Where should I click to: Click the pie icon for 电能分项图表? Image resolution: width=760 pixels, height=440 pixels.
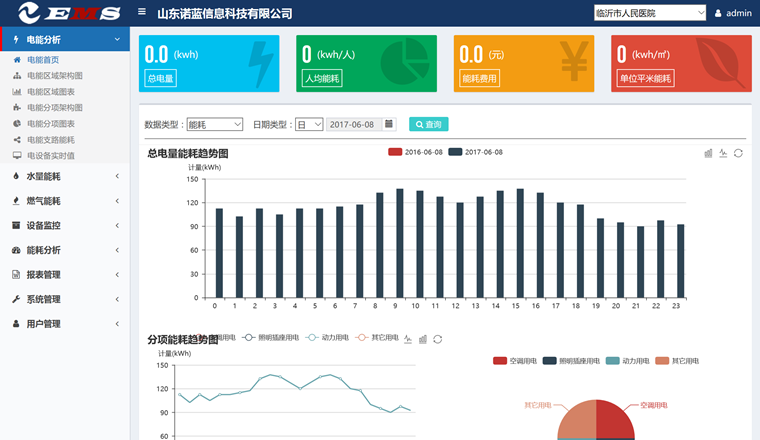tap(17, 124)
